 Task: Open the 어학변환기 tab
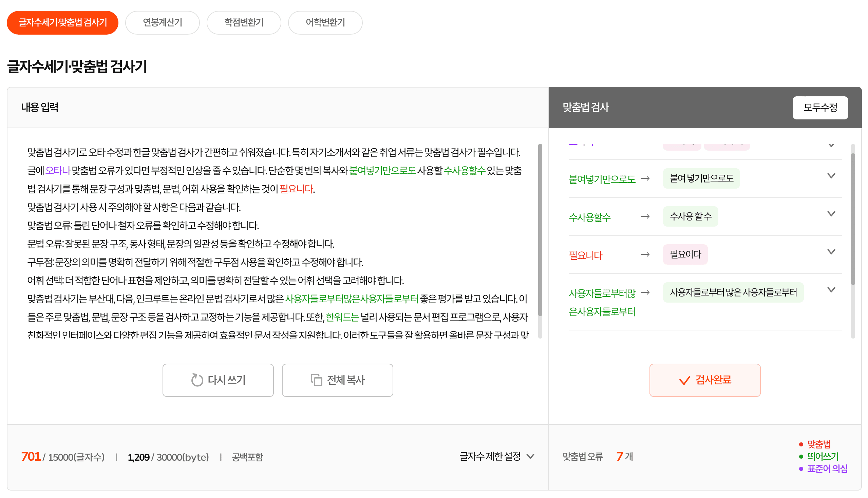click(325, 22)
